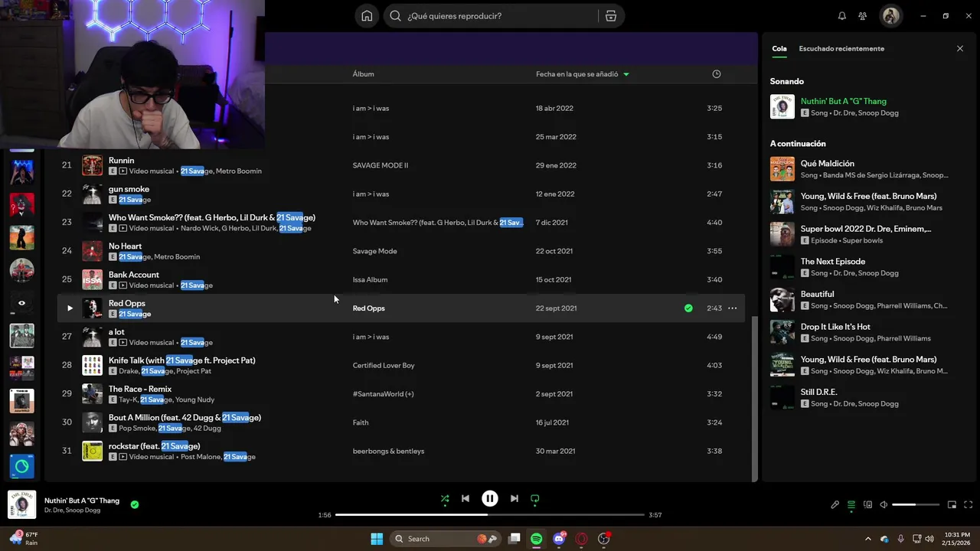Open sidebar playlist with red clown cover
The width and height of the screenshot is (980, 551).
click(21, 204)
